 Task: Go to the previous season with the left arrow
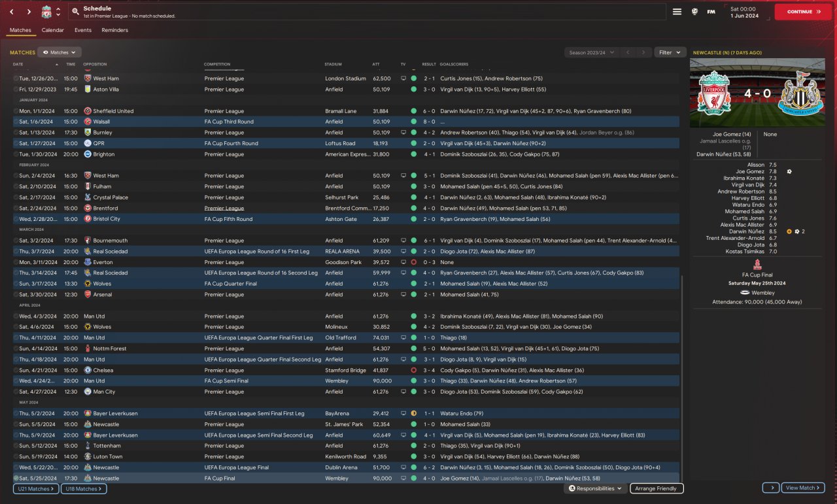(x=628, y=52)
